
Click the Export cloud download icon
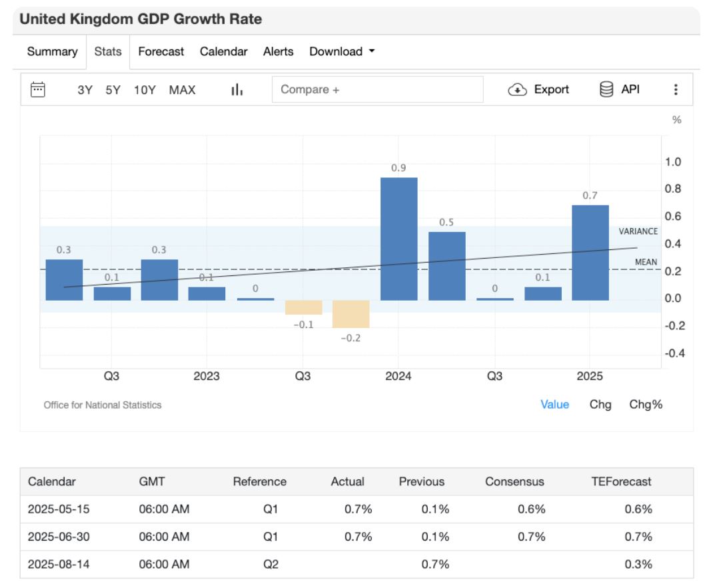517,90
